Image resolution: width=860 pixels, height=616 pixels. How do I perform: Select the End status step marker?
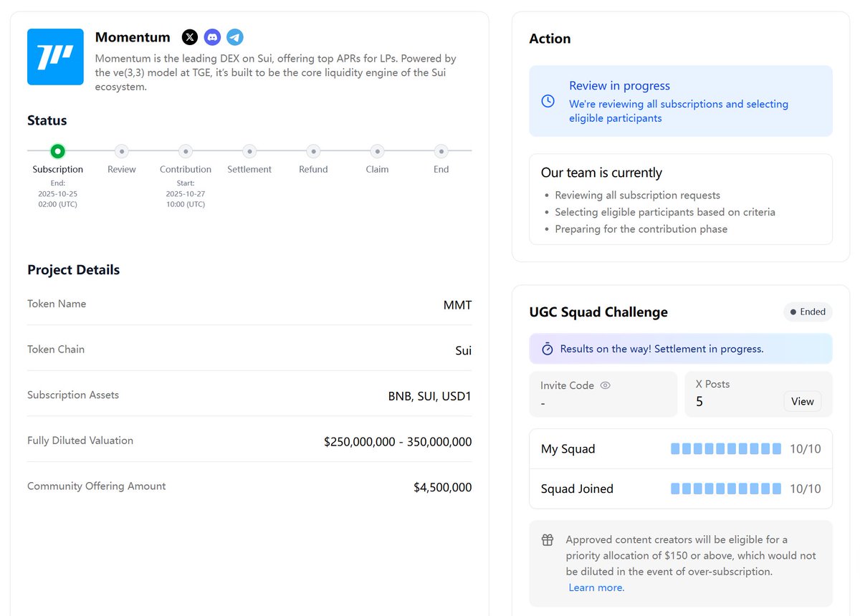tap(441, 151)
